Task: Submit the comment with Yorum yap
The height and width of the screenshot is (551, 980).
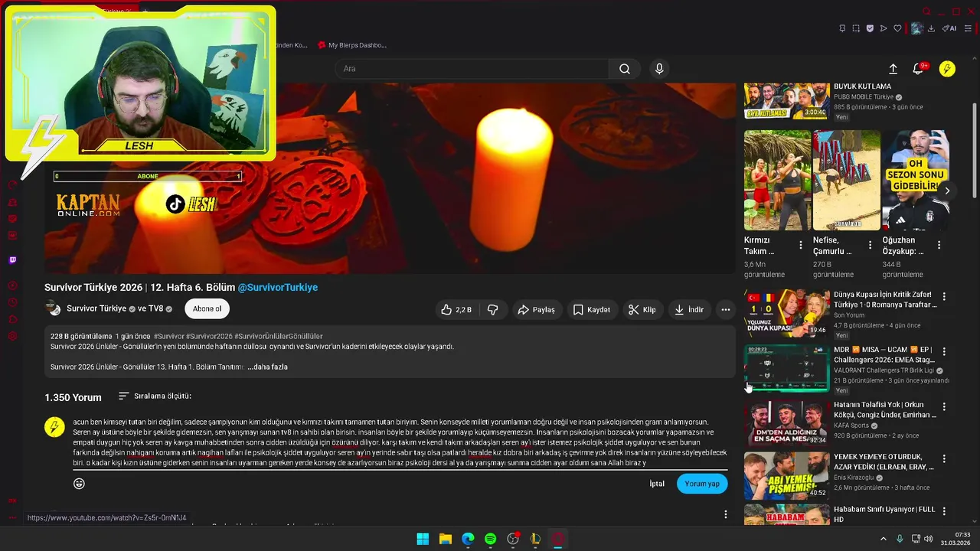Action: click(702, 484)
